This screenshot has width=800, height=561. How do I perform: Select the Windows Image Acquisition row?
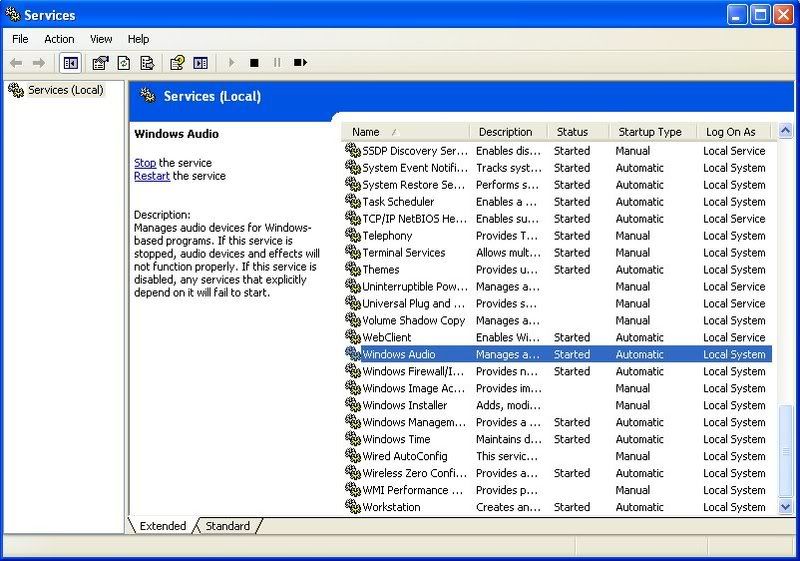tap(558, 388)
